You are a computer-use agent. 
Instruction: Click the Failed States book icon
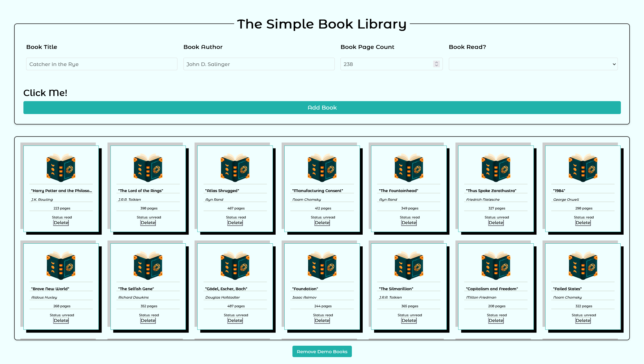pos(583,266)
